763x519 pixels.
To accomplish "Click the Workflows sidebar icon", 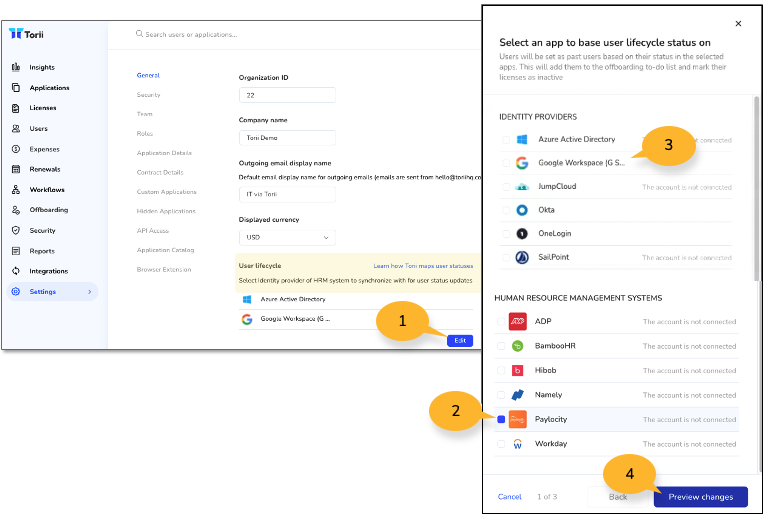I will pos(16,190).
